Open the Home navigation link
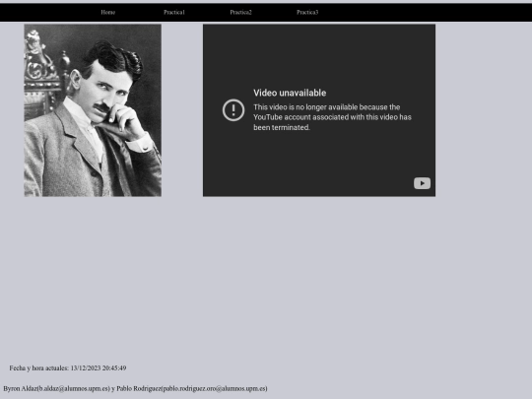532x399 pixels. [x=108, y=12]
